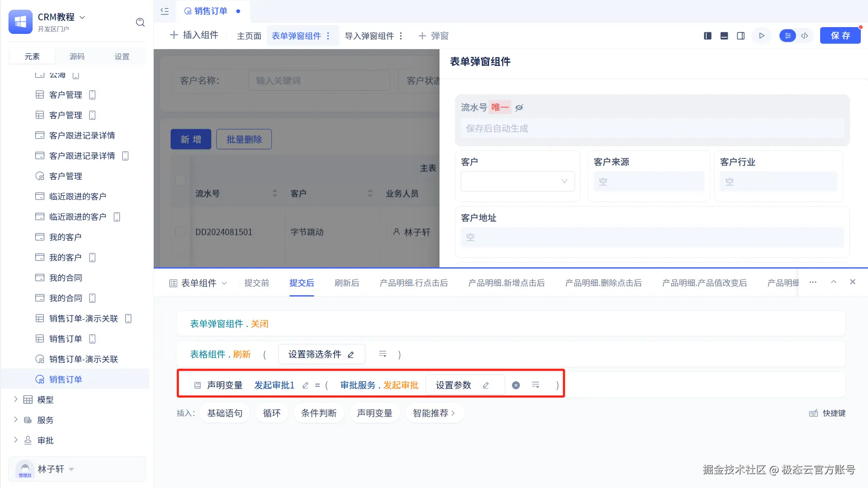Select the 主页面 tab
Image resolution: width=868 pixels, height=488 pixels.
pos(249,36)
